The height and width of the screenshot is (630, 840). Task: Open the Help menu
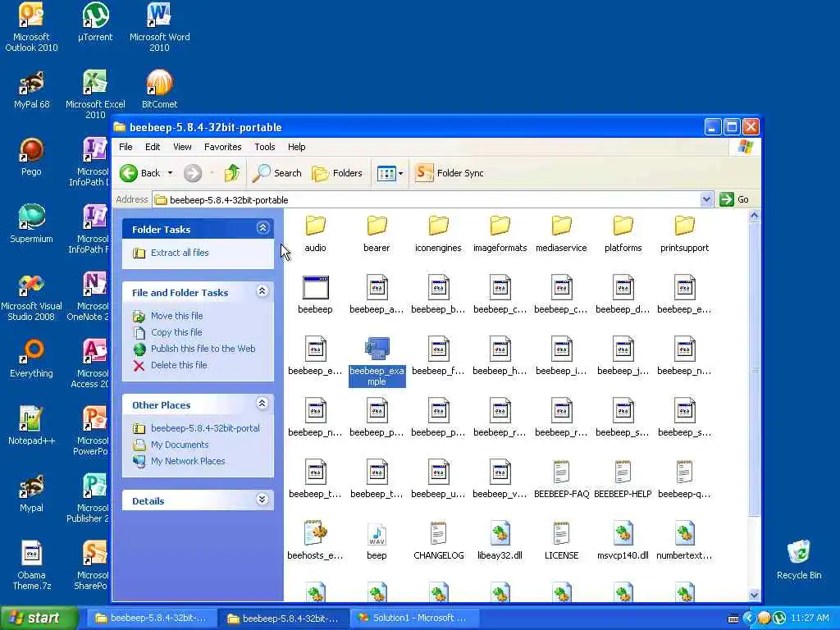click(x=297, y=147)
